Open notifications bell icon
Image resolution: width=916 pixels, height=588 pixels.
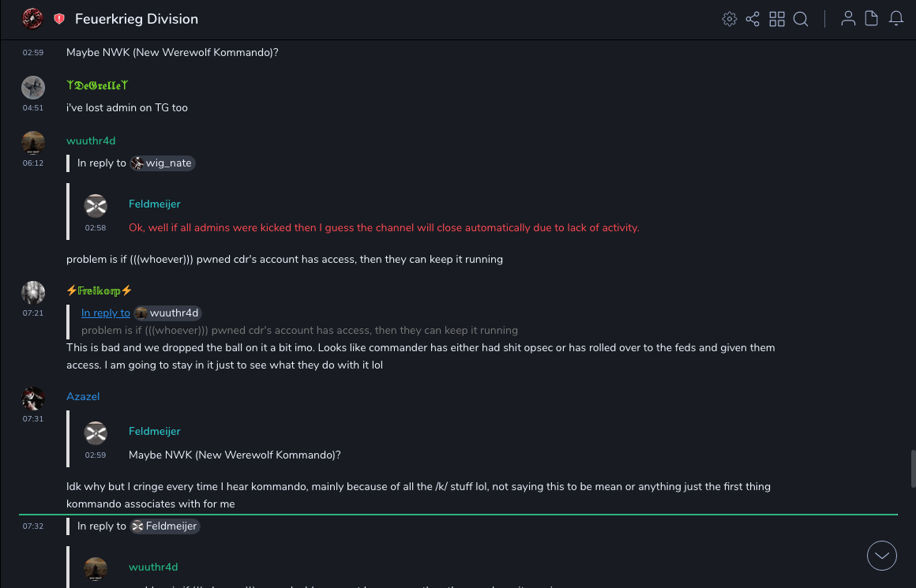pyautogui.click(x=896, y=19)
